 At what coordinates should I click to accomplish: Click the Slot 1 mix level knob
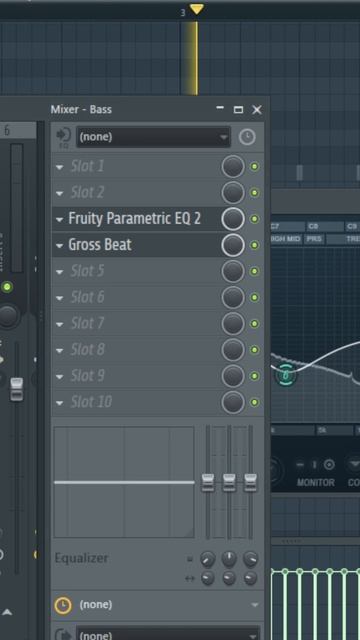(233, 167)
